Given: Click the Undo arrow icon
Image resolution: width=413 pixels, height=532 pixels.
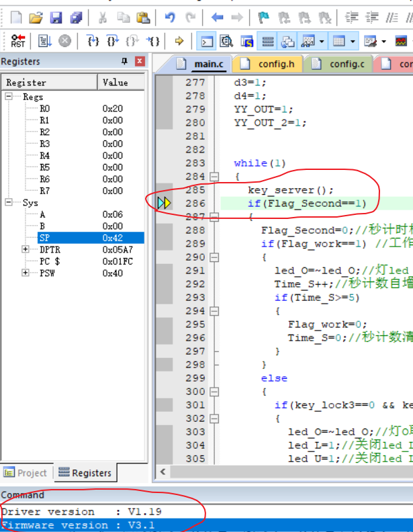Looking at the screenshot, I should 170,17.
